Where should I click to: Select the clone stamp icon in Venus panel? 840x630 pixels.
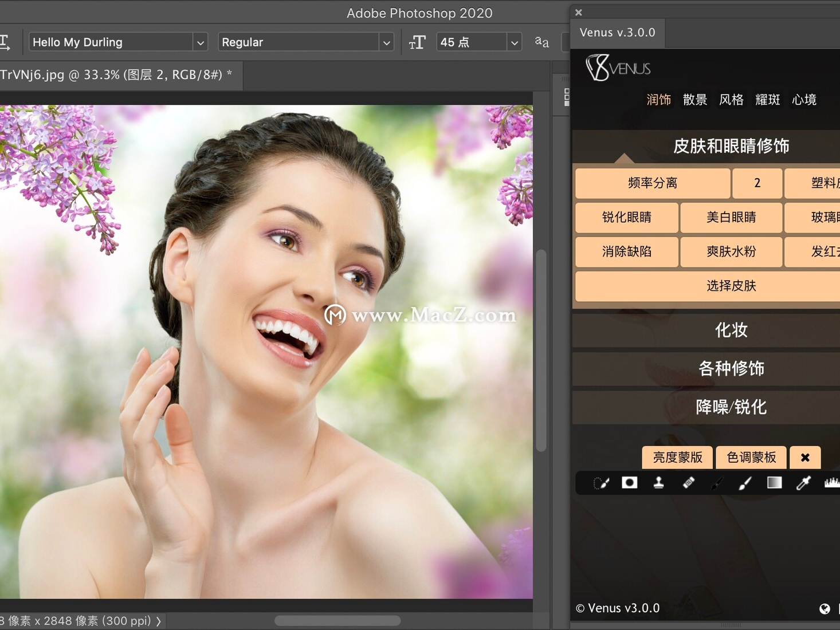659,483
